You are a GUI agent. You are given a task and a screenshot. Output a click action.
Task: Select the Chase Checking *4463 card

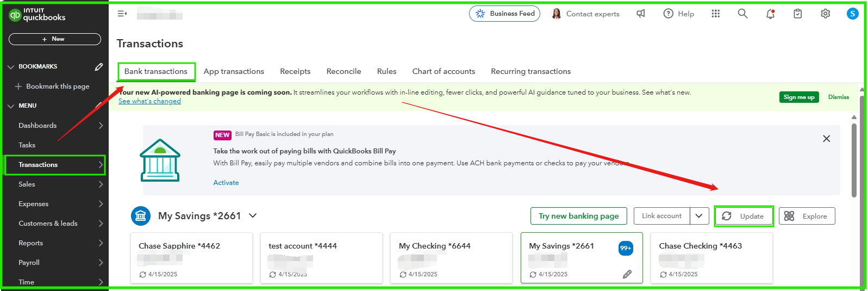[711, 258]
